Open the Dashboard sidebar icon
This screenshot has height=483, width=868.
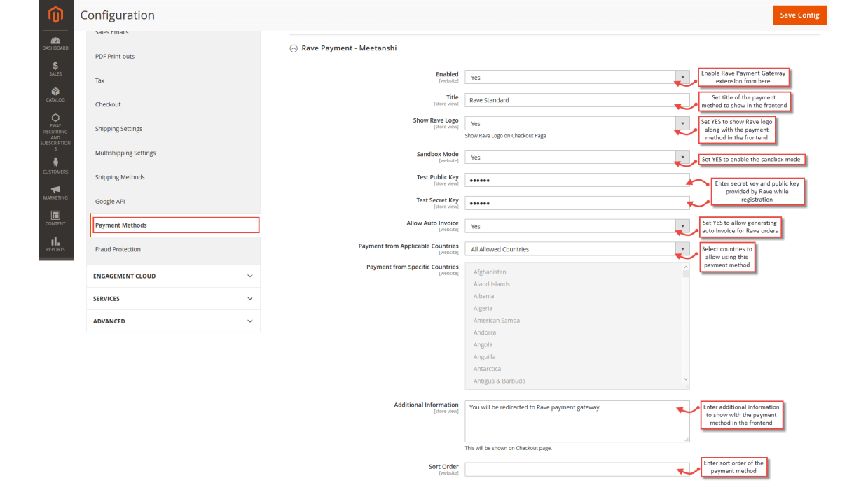56,43
